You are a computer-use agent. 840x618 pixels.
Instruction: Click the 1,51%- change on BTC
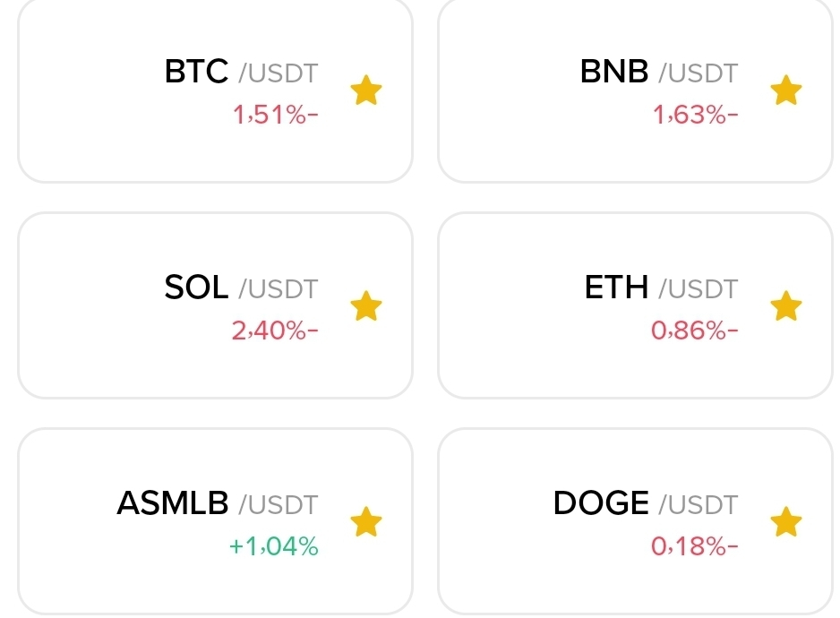[x=276, y=115]
